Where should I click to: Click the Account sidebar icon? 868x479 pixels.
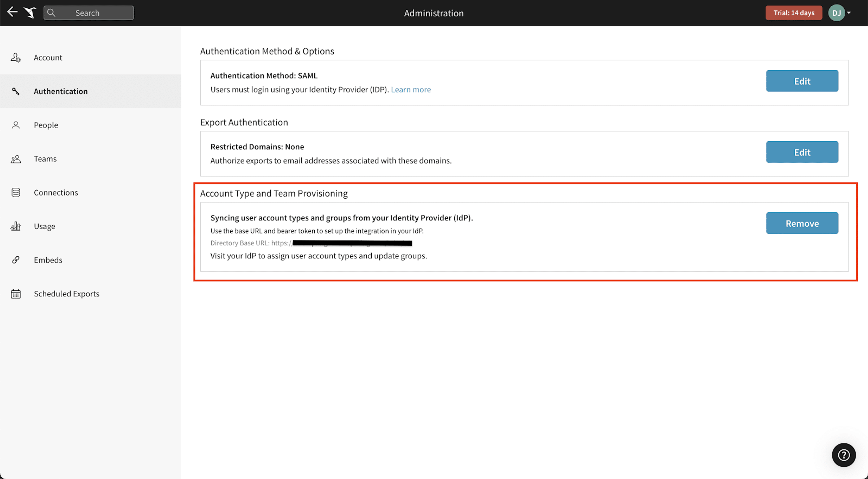coord(16,58)
